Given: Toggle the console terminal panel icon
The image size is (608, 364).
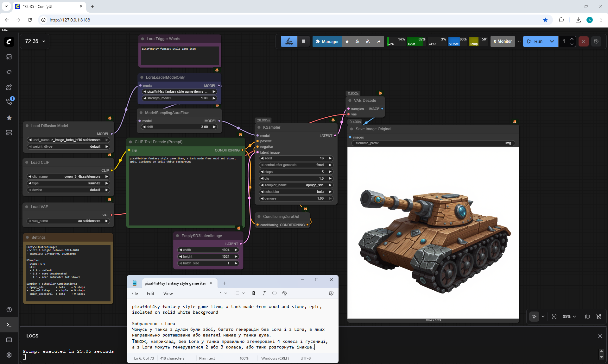Looking at the screenshot, I should click(9, 325).
